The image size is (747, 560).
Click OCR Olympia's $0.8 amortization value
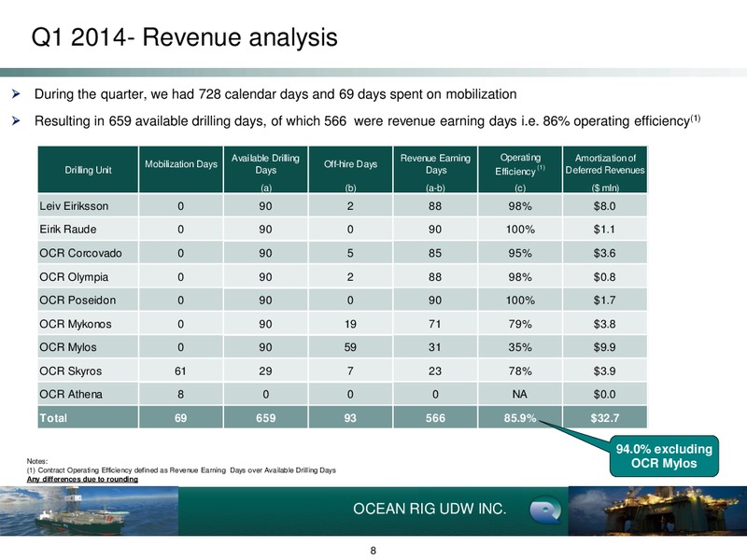click(x=604, y=277)
